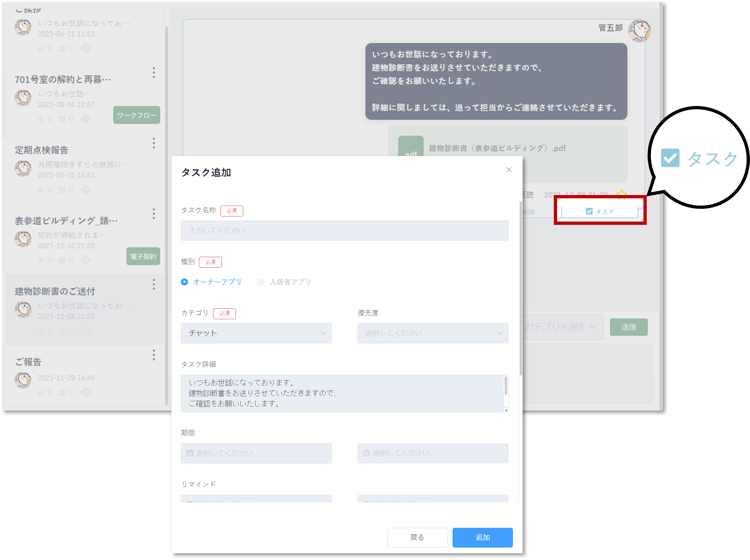Open the カテゴリ dropdown showing チャット
The height and width of the screenshot is (560, 750).
(256, 333)
